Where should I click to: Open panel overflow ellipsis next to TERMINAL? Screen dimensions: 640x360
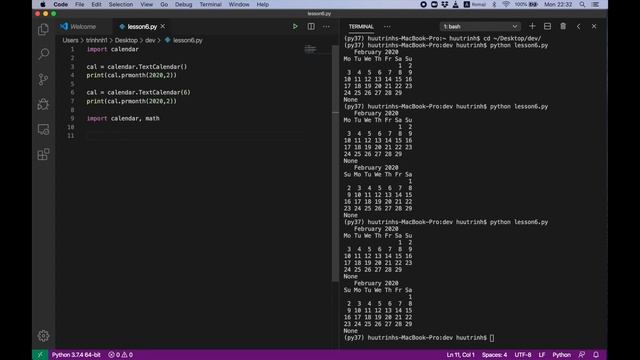click(387, 27)
